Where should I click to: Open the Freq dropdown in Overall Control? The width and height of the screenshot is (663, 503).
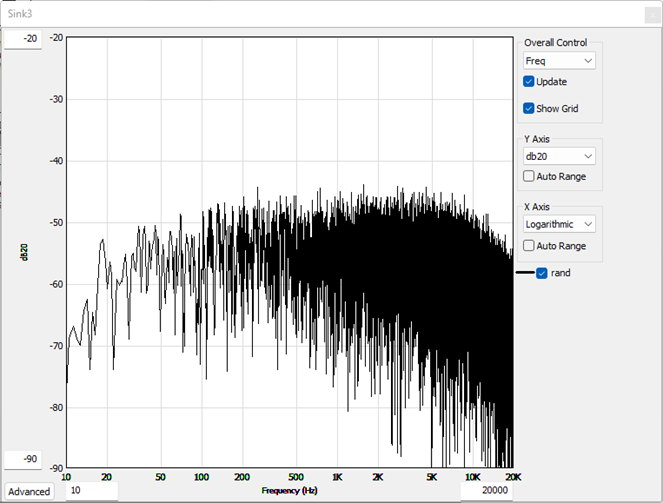tap(559, 61)
